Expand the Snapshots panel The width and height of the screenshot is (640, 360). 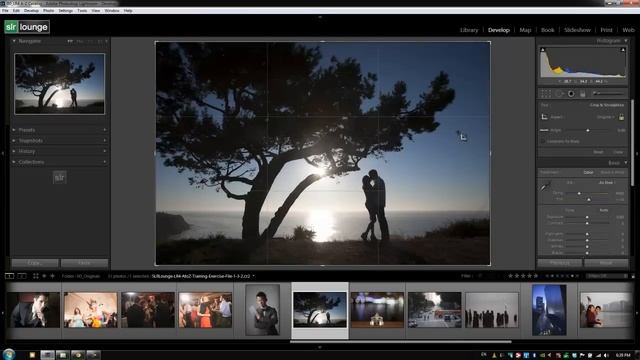point(14,140)
